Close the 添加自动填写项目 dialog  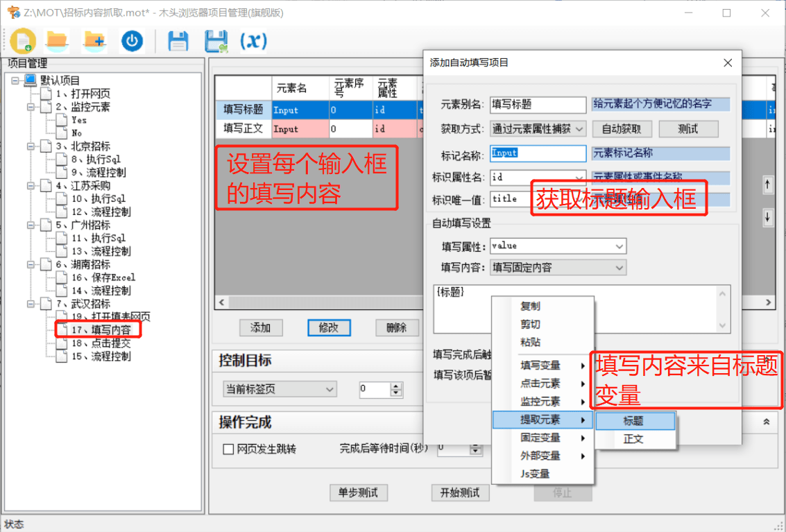click(x=728, y=62)
